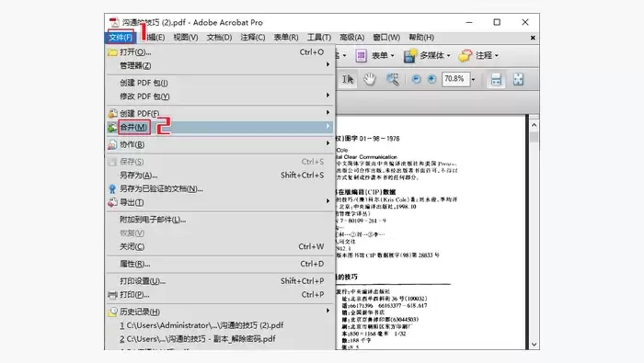644x363 pixels.
Task: Open recent file 副本_解除密码.pdf
Action: 221,339
